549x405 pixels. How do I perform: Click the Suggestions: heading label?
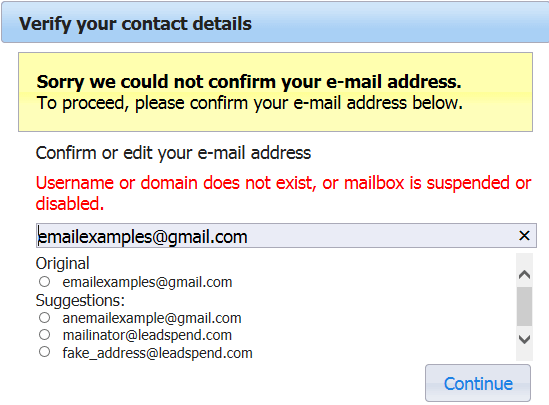[80, 300]
